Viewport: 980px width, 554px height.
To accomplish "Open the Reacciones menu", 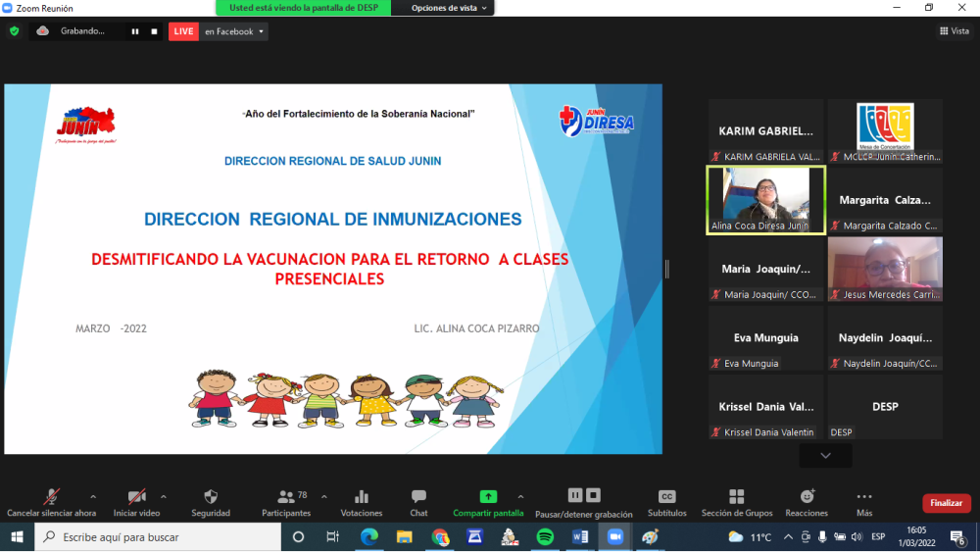I will pos(807,502).
